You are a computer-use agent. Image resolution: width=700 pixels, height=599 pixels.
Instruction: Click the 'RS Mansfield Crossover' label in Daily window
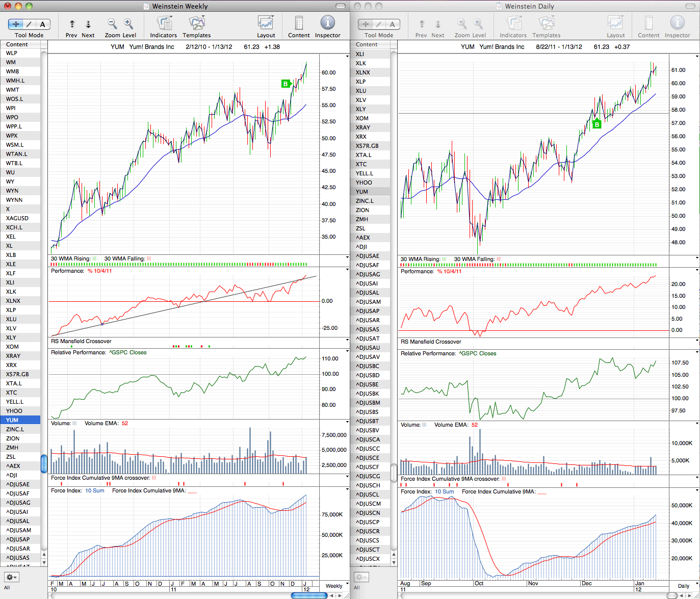[431, 342]
